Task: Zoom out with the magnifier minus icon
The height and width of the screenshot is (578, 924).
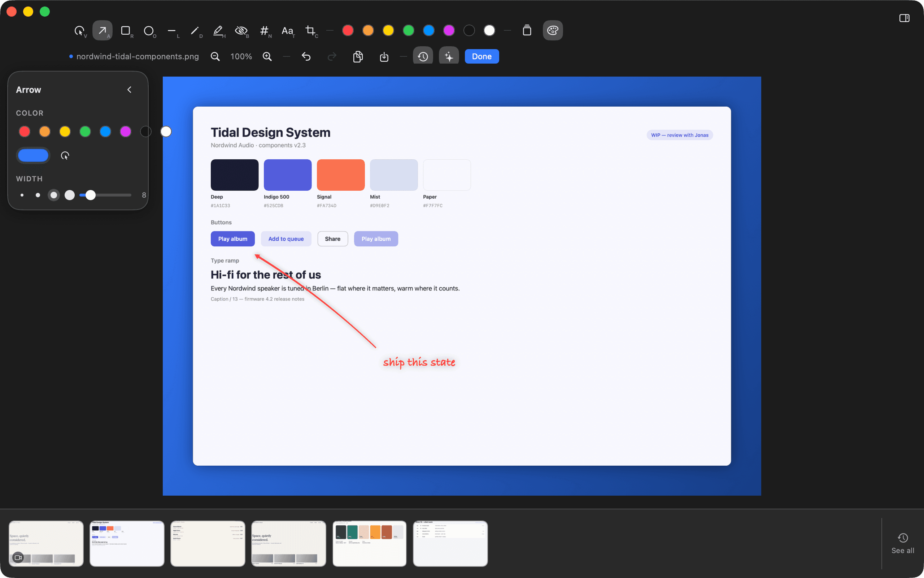Action: click(215, 57)
